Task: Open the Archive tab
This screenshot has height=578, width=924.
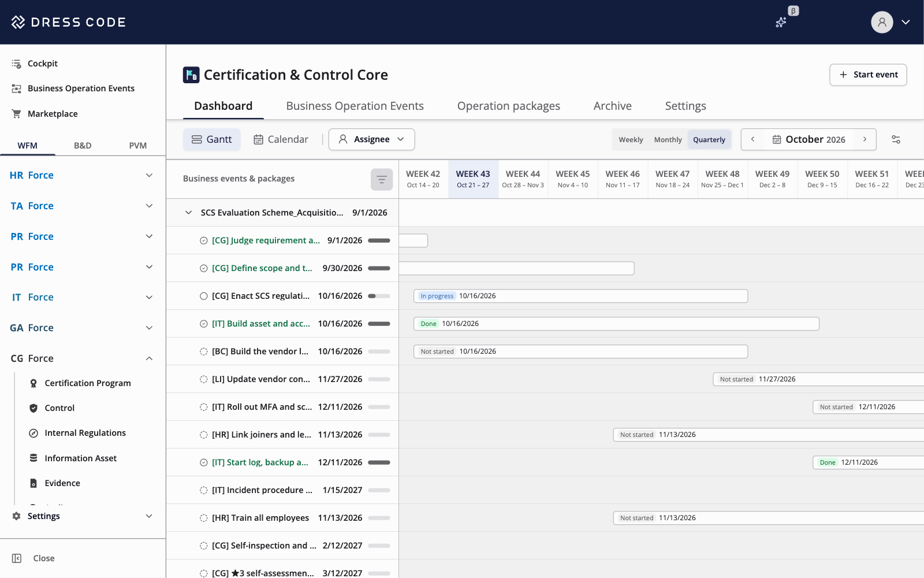Action: click(x=612, y=106)
